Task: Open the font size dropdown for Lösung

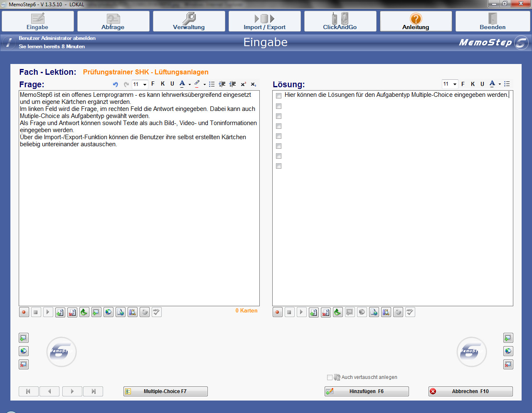Action: pos(455,84)
